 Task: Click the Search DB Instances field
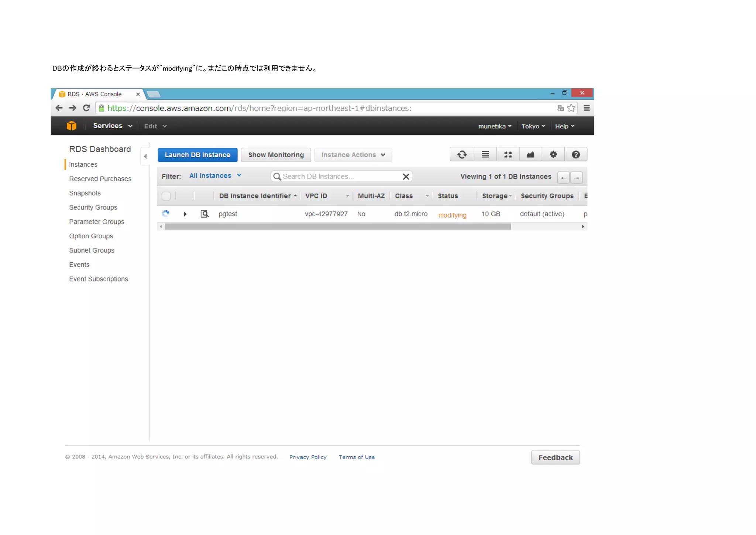point(341,177)
